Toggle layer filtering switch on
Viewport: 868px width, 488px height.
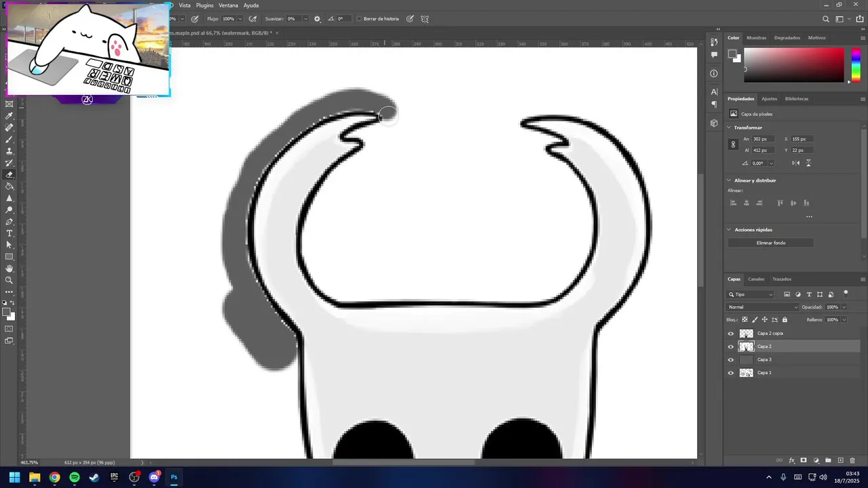click(846, 294)
